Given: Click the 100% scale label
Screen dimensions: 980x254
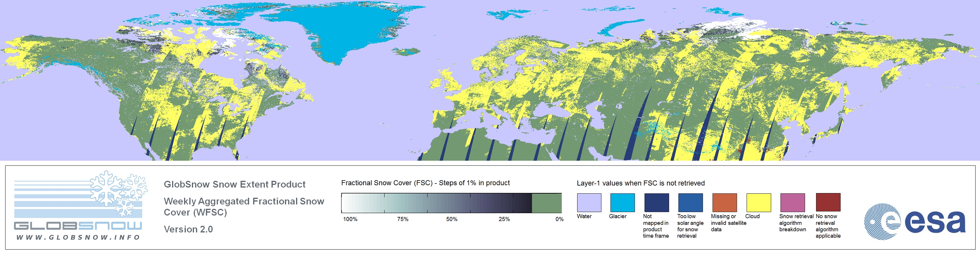Looking at the screenshot, I should 350,219.
